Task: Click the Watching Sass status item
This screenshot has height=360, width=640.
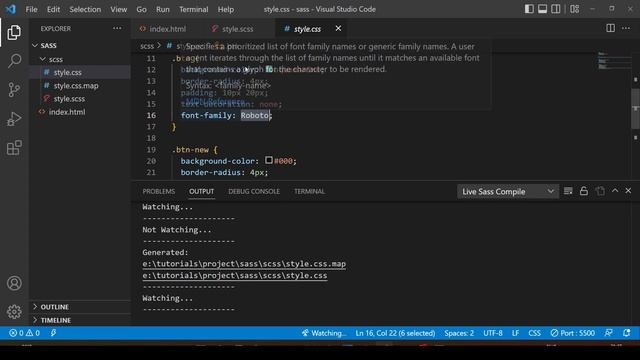Action: tap(324, 333)
